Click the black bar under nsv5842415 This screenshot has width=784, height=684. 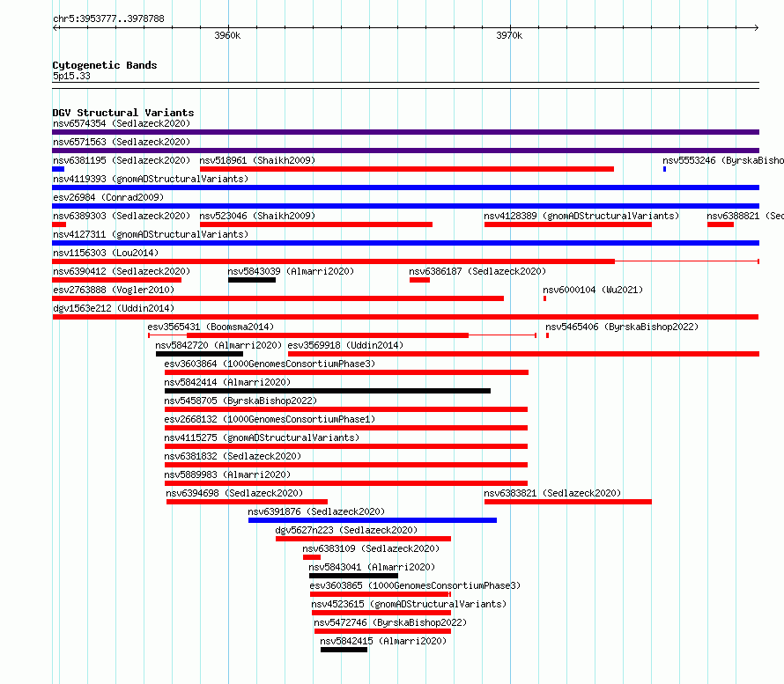point(344,650)
